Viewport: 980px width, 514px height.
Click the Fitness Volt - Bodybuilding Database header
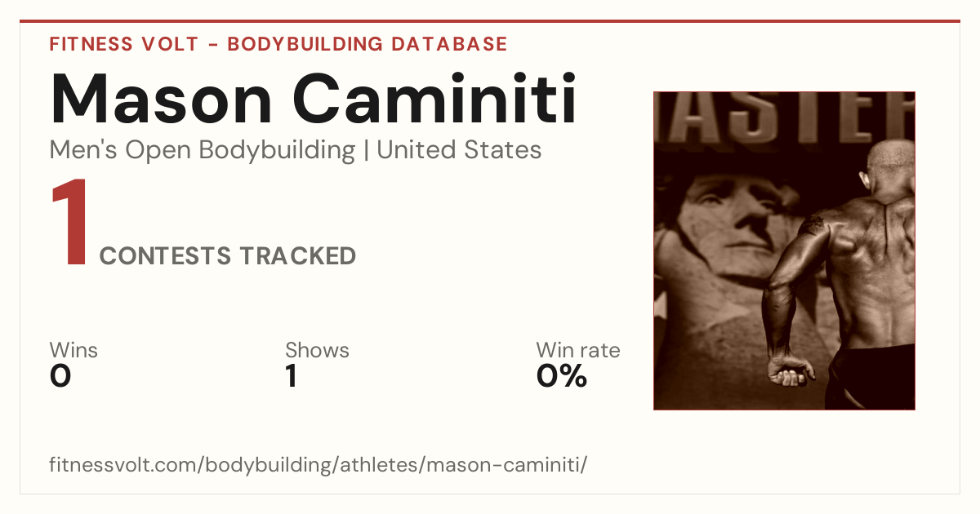(x=278, y=44)
